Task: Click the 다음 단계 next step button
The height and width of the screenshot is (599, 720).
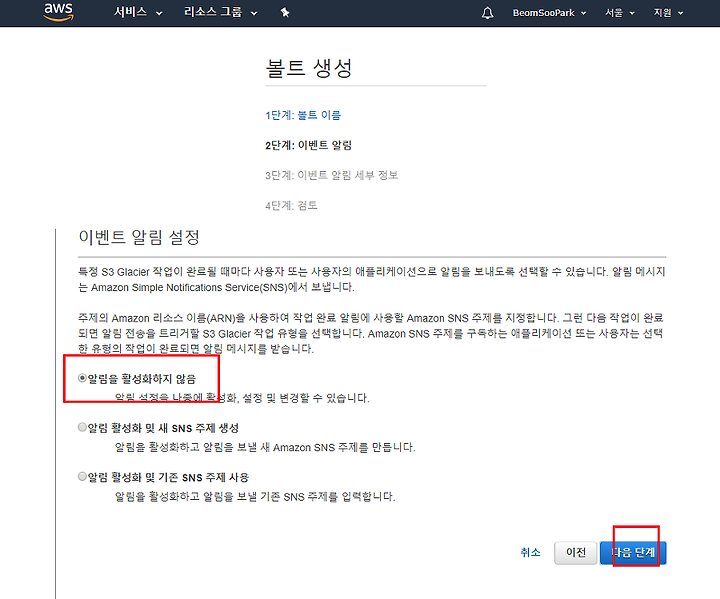Action: 633,553
